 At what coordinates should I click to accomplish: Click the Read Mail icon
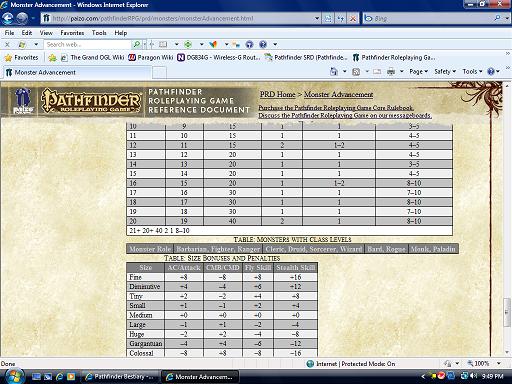(x=377, y=71)
